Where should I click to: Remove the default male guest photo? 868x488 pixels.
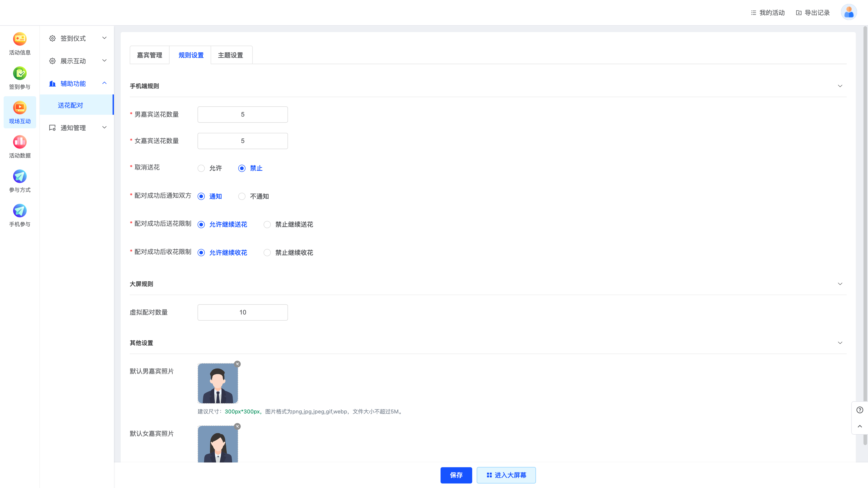(x=238, y=364)
